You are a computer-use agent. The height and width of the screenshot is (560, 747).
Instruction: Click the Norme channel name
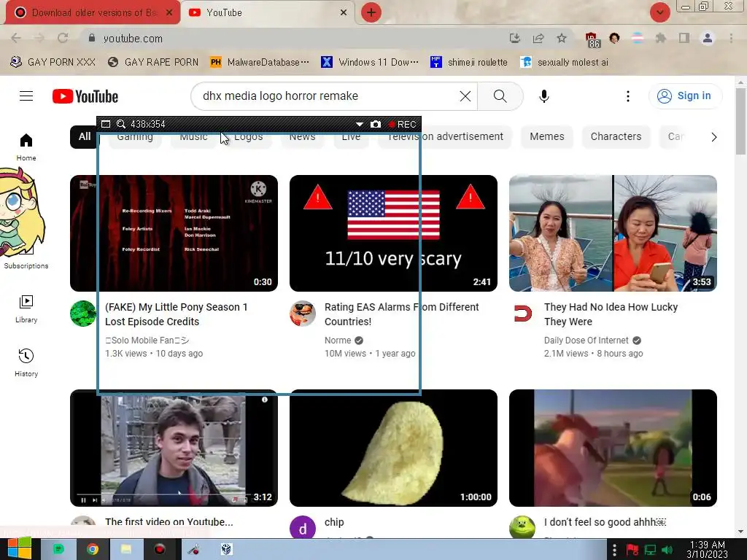(x=338, y=341)
